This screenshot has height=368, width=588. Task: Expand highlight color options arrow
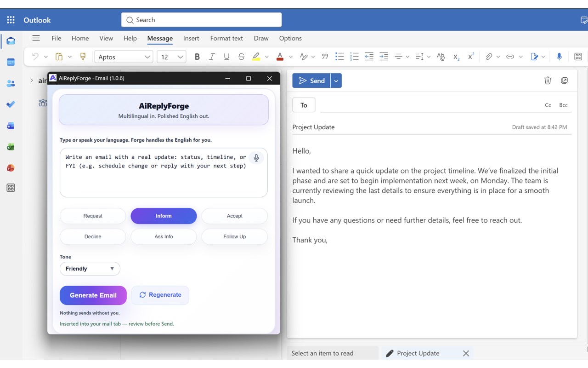[x=267, y=57]
